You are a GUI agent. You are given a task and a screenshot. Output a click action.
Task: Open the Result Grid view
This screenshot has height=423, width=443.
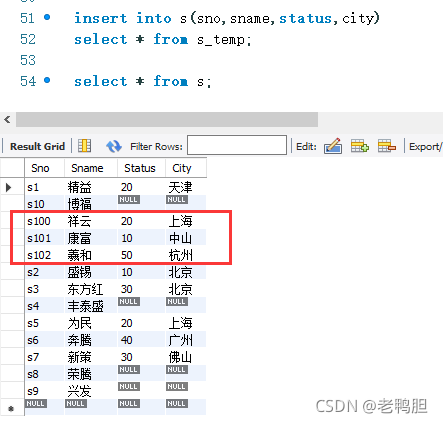point(37,146)
